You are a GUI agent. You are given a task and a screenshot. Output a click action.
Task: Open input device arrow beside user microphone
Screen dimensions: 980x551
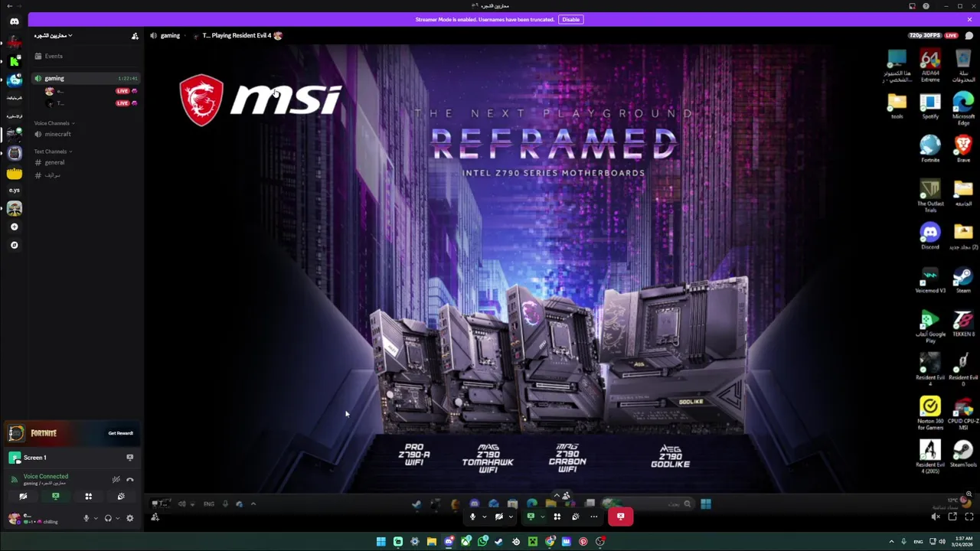[96, 518]
